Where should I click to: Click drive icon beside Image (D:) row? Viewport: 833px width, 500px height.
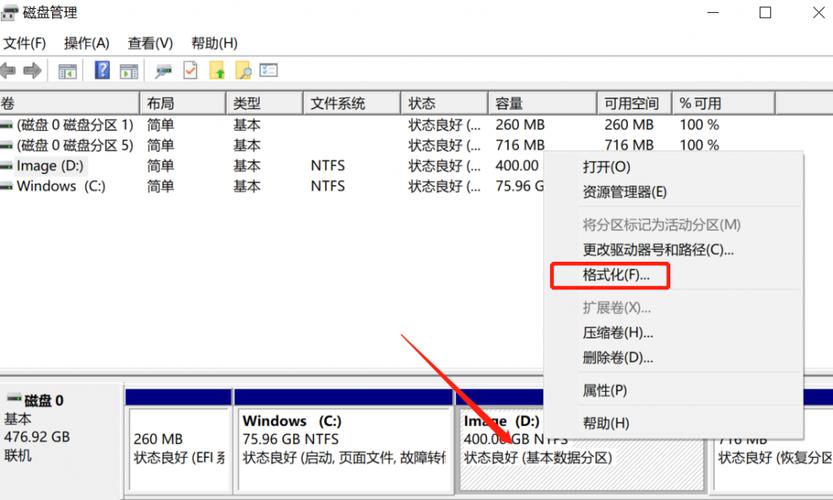point(6,166)
